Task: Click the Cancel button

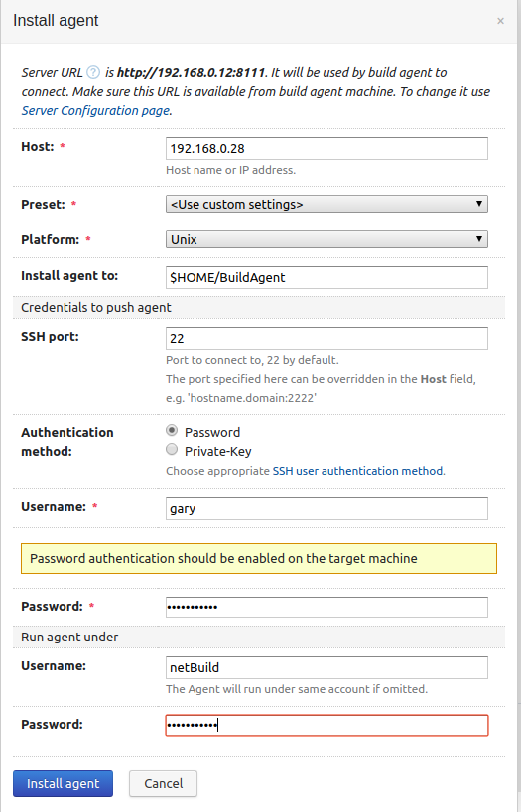Action: coord(164,783)
